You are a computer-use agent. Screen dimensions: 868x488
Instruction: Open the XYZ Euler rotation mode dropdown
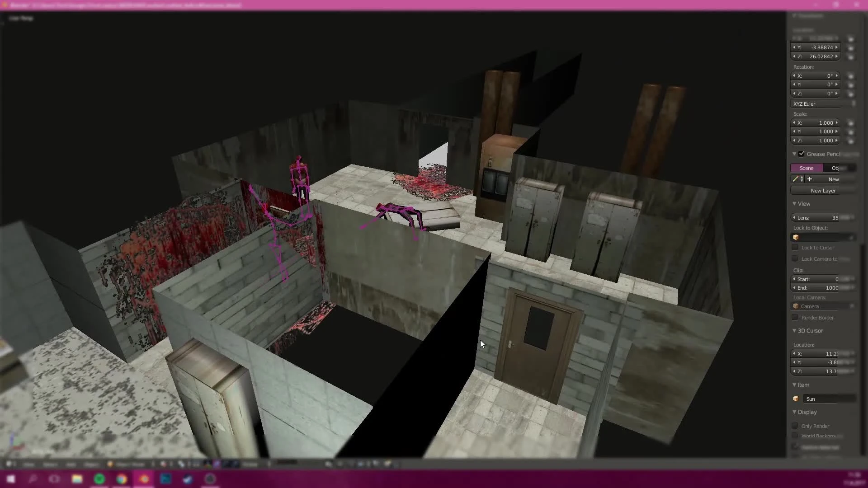(823, 104)
